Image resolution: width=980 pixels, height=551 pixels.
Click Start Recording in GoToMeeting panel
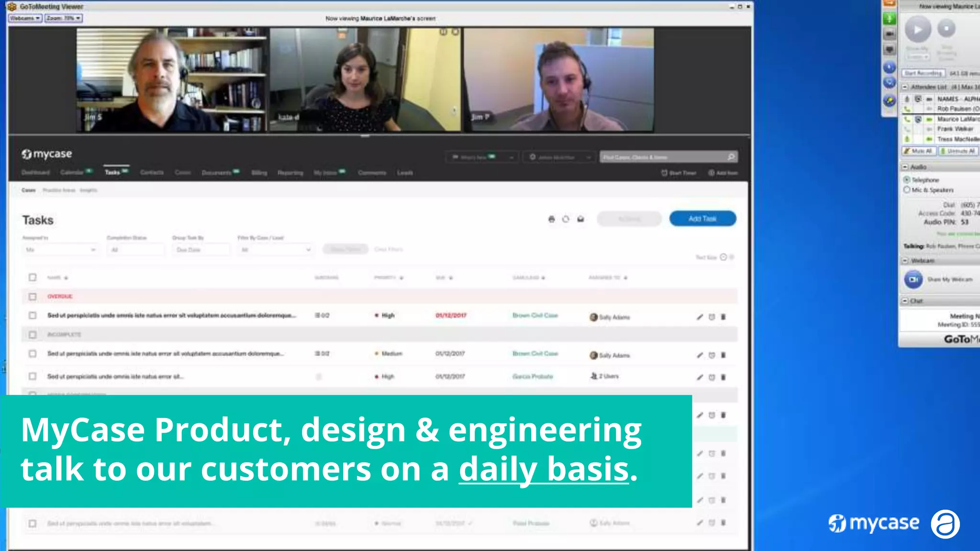click(x=923, y=73)
